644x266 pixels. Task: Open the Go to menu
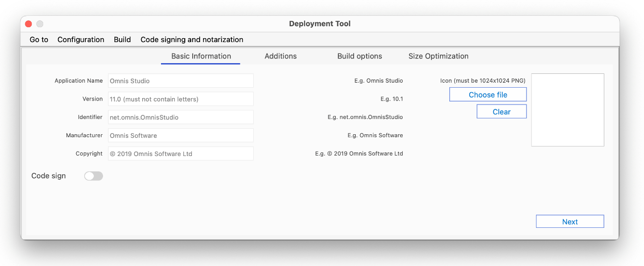pyautogui.click(x=39, y=40)
